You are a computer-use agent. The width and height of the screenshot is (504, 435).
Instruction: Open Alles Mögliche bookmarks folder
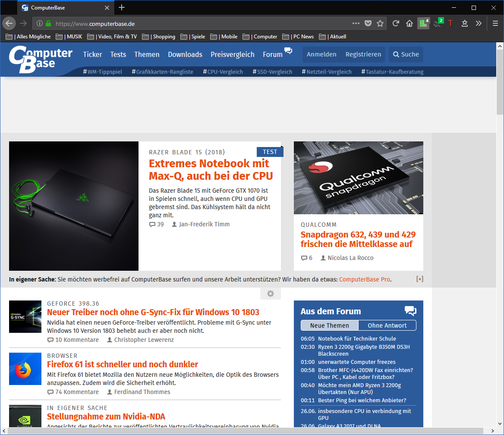[28, 37]
